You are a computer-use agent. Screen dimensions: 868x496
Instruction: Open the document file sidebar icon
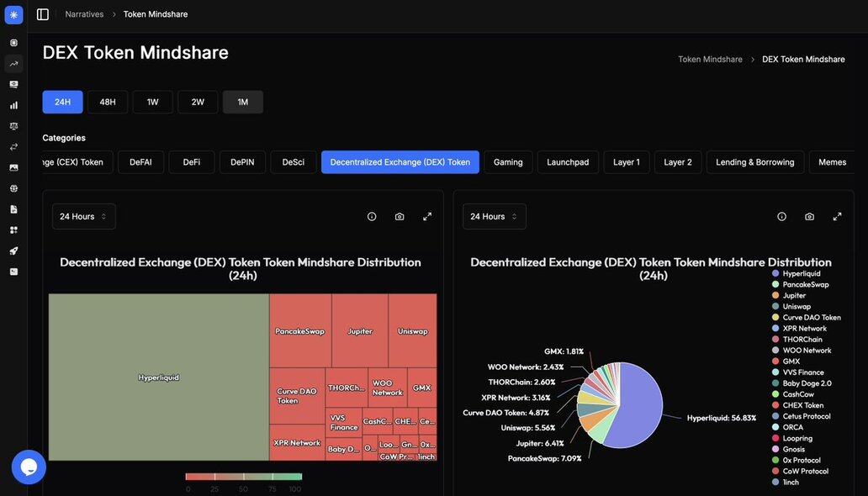tap(13, 209)
